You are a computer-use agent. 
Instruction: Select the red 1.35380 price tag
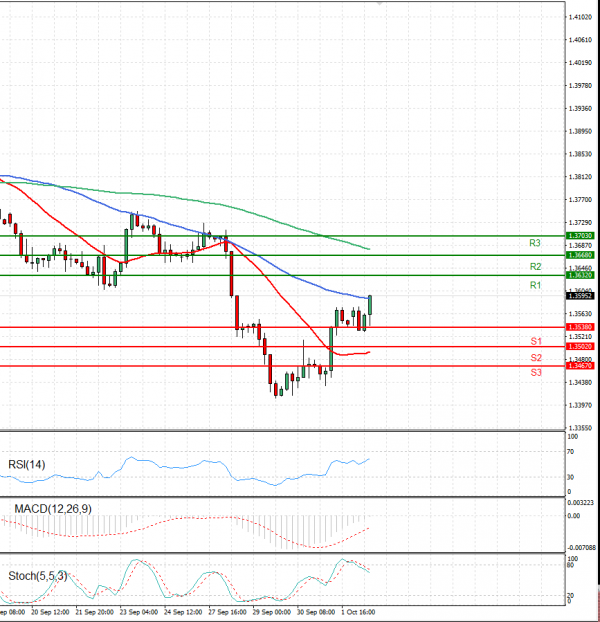coord(580,327)
